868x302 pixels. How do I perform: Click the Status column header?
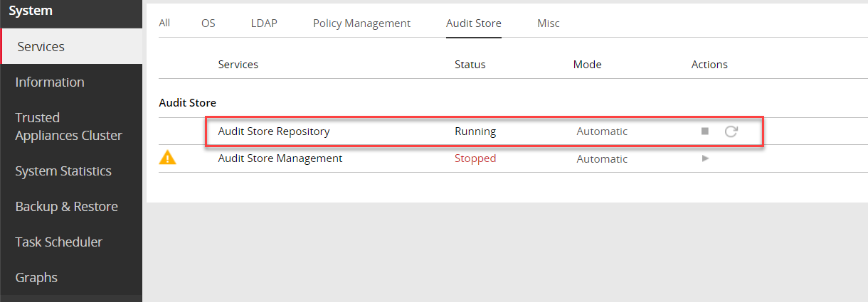[470, 65]
